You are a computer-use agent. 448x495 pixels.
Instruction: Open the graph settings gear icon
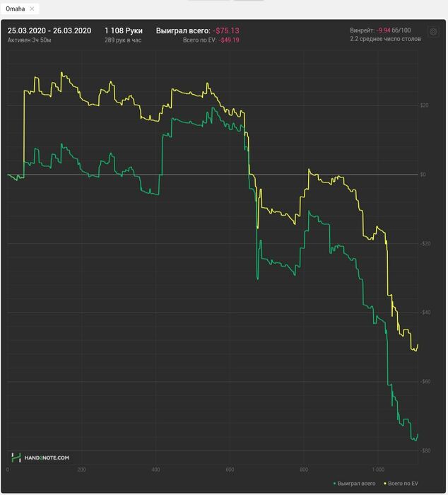point(433,32)
